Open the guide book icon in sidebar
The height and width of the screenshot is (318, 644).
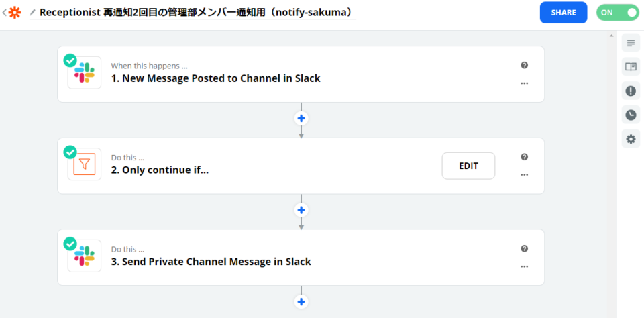[x=631, y=67]
